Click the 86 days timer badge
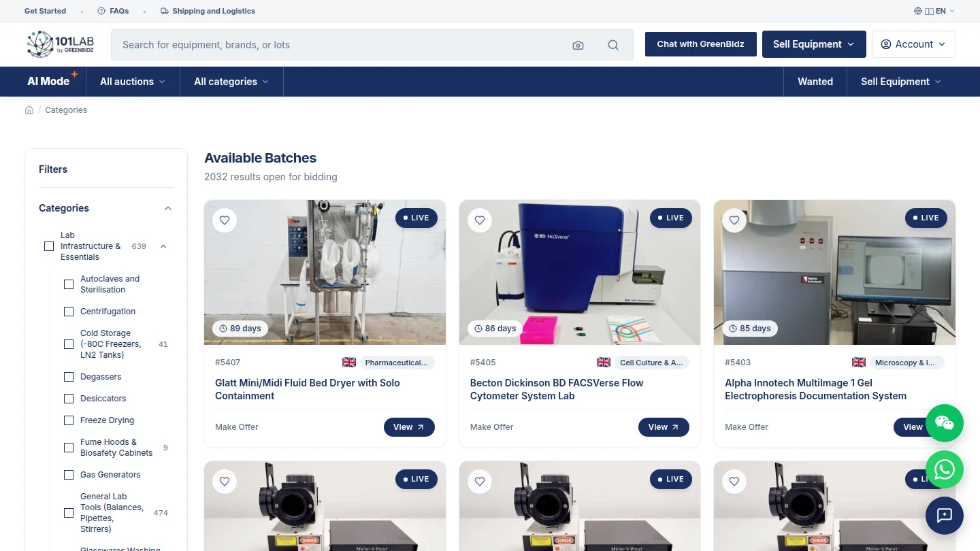 point(495,329)
